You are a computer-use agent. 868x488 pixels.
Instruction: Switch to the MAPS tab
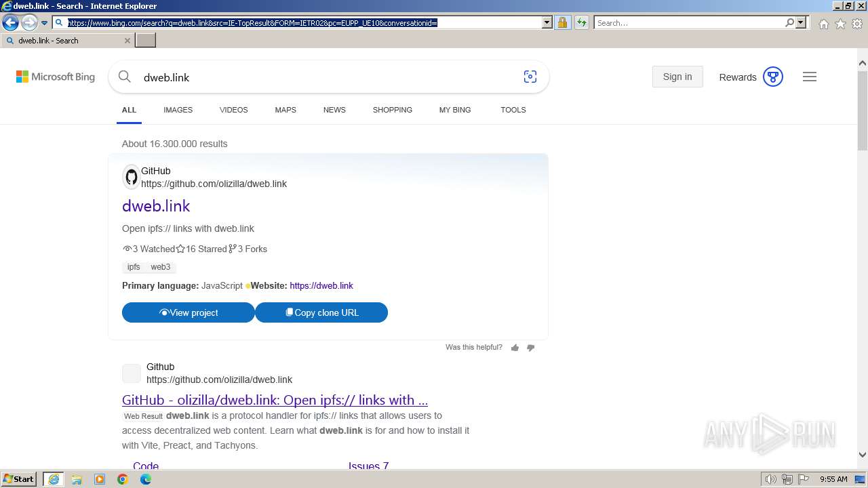pyautogui.click(x=285, y=110)
